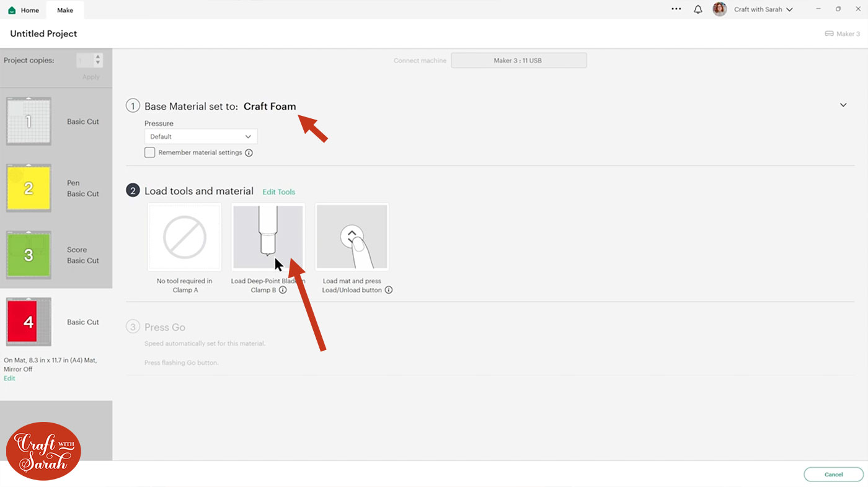Click the Craft with Sarah profile avatar

(x=719, y=9)
